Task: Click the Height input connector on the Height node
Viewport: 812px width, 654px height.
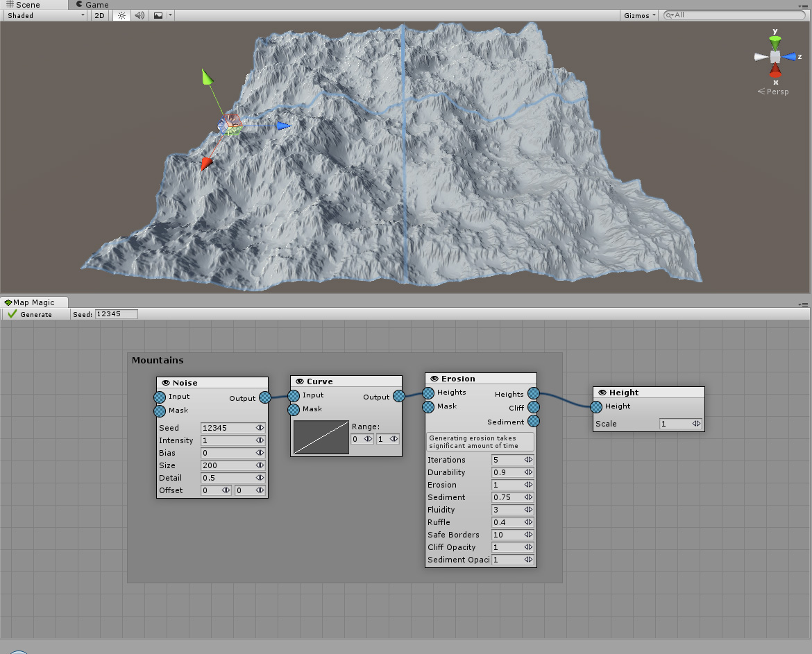Action: [595, 406]
